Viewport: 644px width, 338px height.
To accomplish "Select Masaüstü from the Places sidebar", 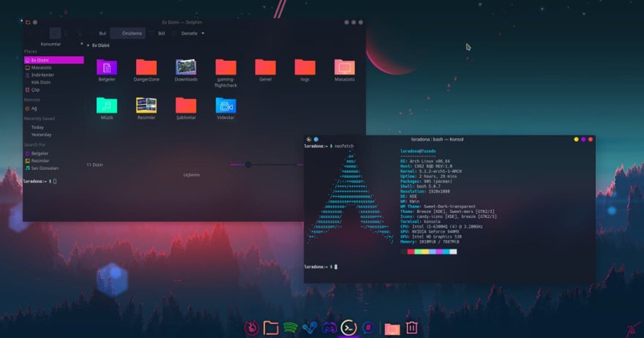I will [40, 67].
